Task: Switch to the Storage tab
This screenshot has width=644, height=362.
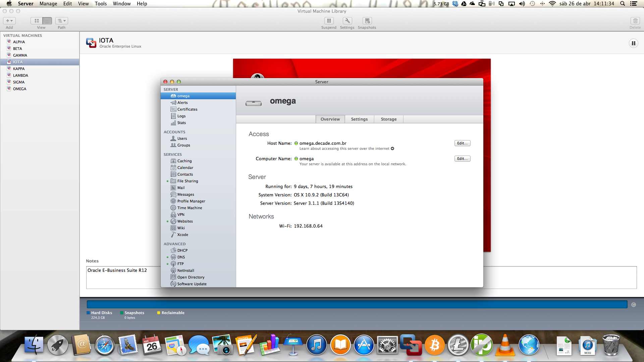Action: [x=388, y=119]
